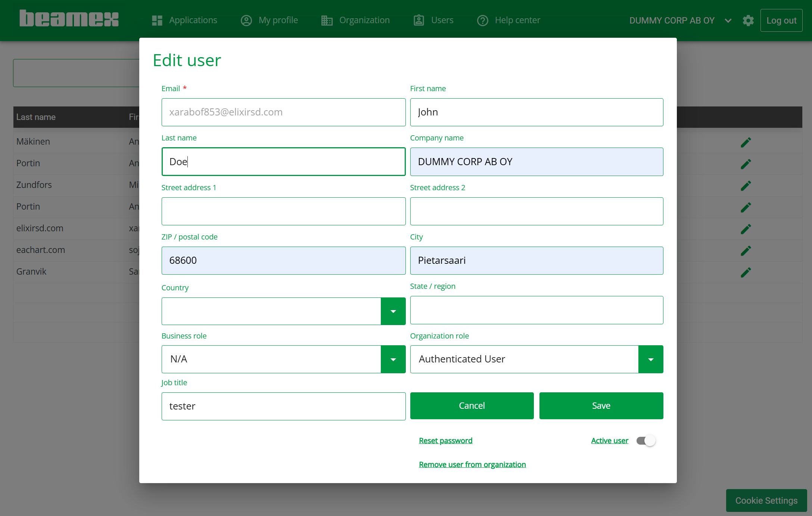Click the edit pencil for Granvik row

[x=746, y=272]
